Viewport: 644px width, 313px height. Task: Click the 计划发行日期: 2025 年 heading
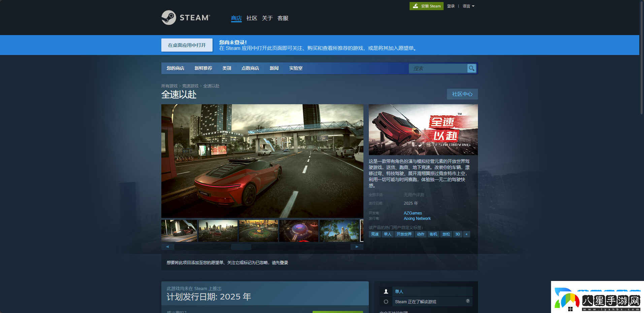[x=208, y=297]
